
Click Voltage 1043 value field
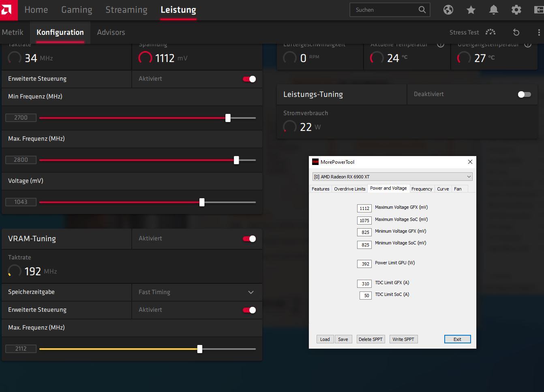point(21,202)
